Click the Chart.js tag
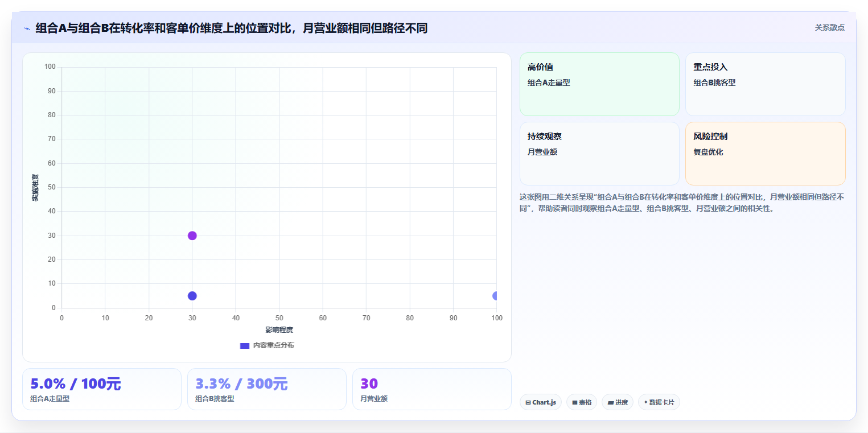868x433 pixels. pyautogui.click(x=541, y=402)
